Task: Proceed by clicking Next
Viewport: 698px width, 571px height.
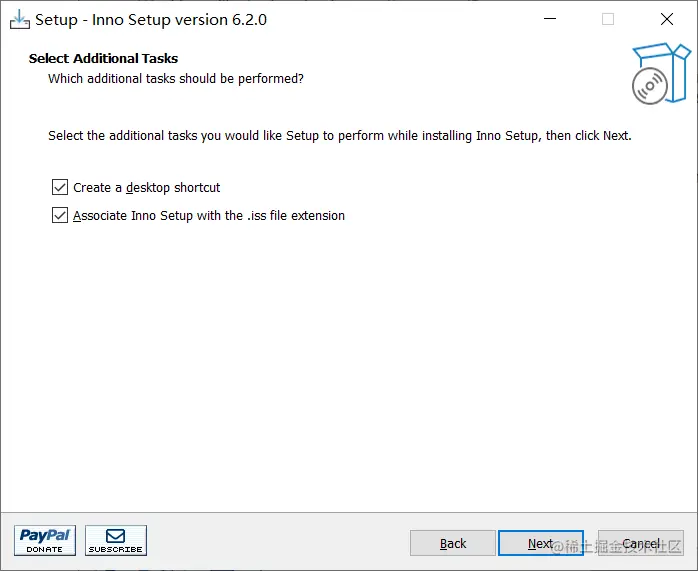Action: pos(541,543)
